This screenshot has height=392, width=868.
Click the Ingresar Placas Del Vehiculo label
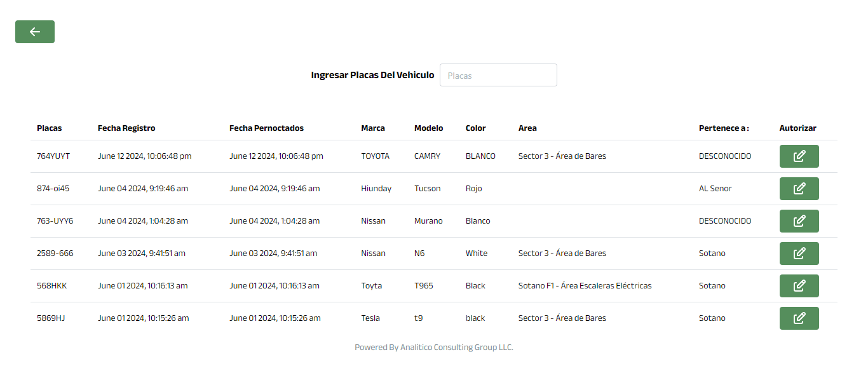(x=372, y=75)
